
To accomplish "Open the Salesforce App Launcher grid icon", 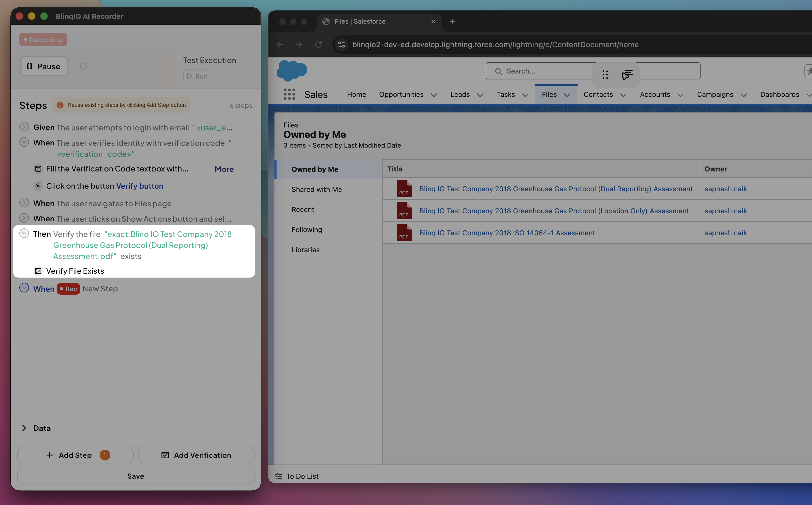I will coord(289,94).
